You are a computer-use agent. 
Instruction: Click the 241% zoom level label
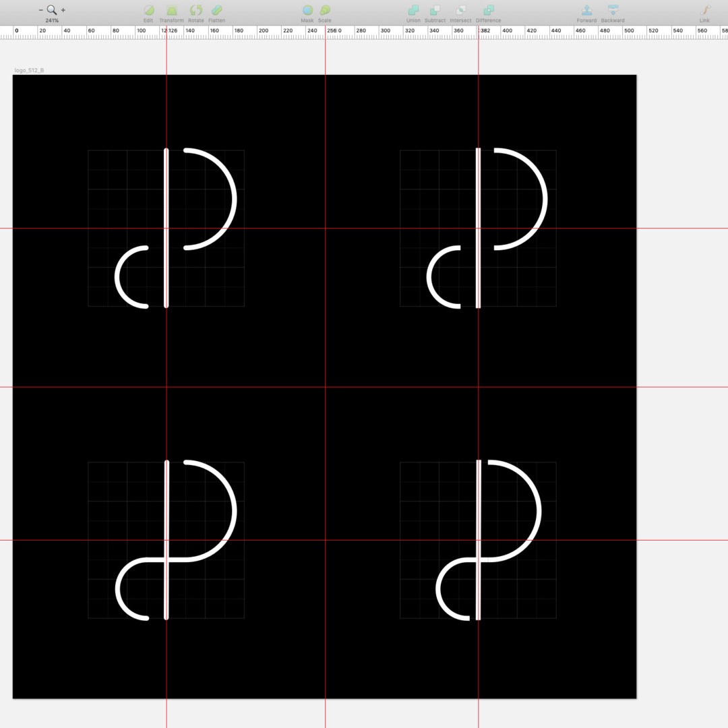[x=52, y=20]
